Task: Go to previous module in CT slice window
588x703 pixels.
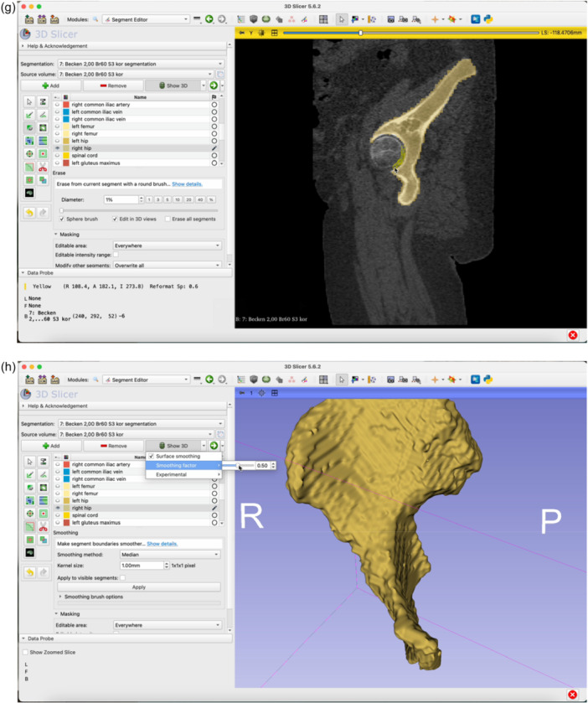Action: 209,18
